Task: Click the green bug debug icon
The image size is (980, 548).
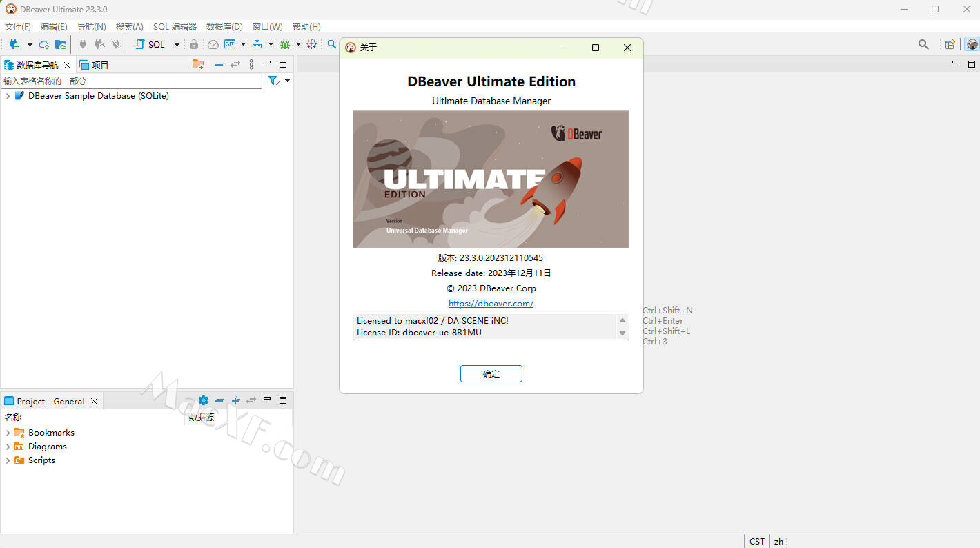Action: (x=284, y=44)
